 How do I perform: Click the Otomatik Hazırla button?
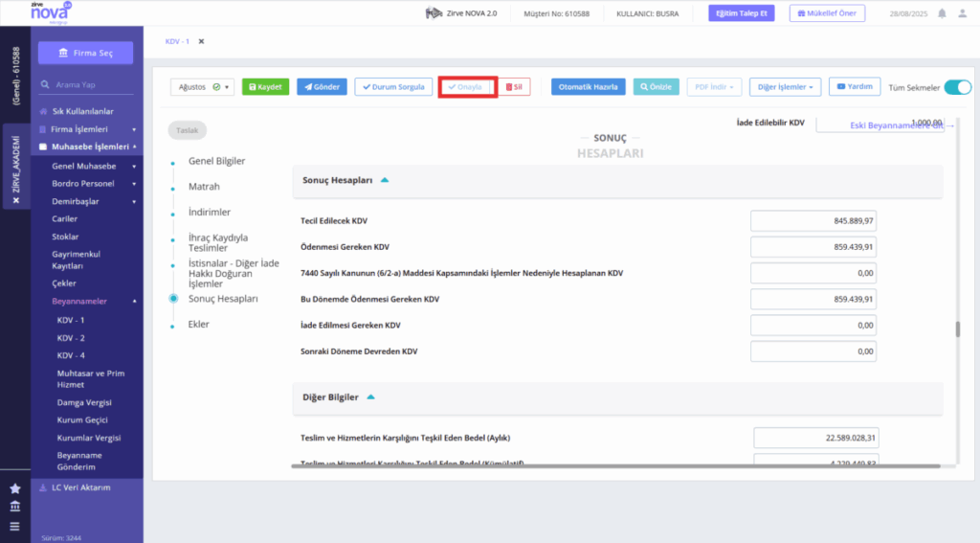(589, 87)
